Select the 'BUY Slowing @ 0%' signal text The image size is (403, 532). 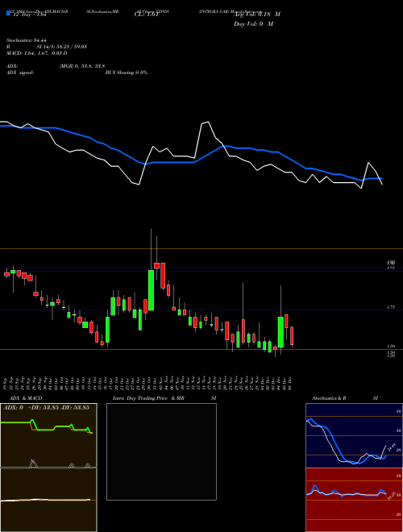(127, 73)
